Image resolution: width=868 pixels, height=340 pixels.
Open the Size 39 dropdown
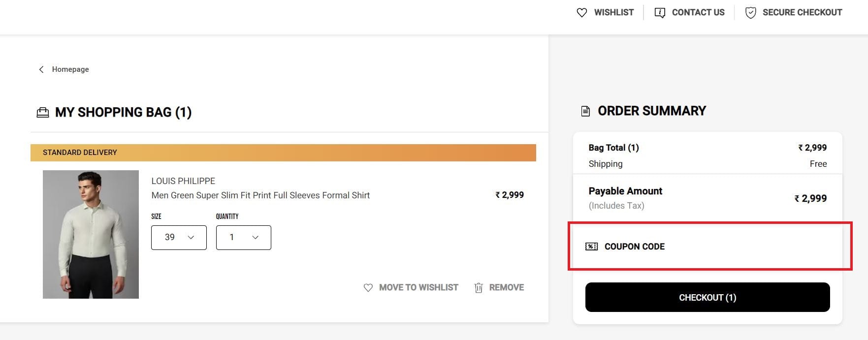tap(179, 238)
